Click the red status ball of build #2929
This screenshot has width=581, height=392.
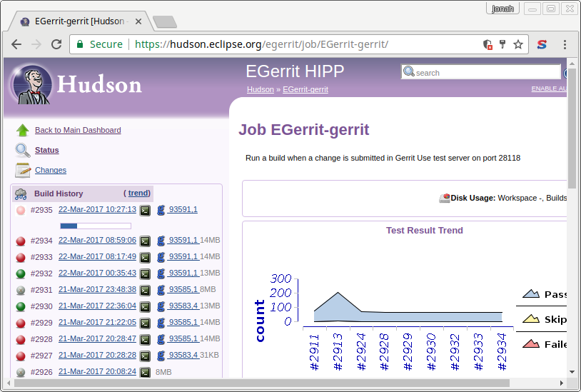pyautogui.click(x=21, y=323)
